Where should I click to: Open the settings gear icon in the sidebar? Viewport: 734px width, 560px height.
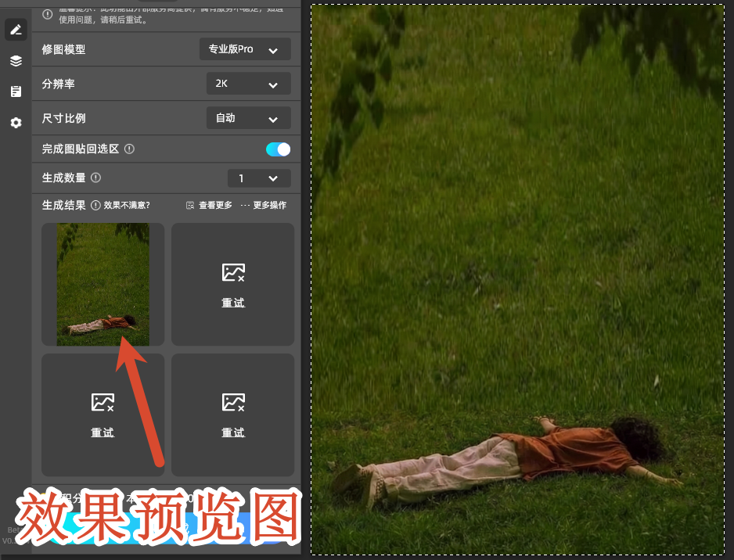pos(16,123)
